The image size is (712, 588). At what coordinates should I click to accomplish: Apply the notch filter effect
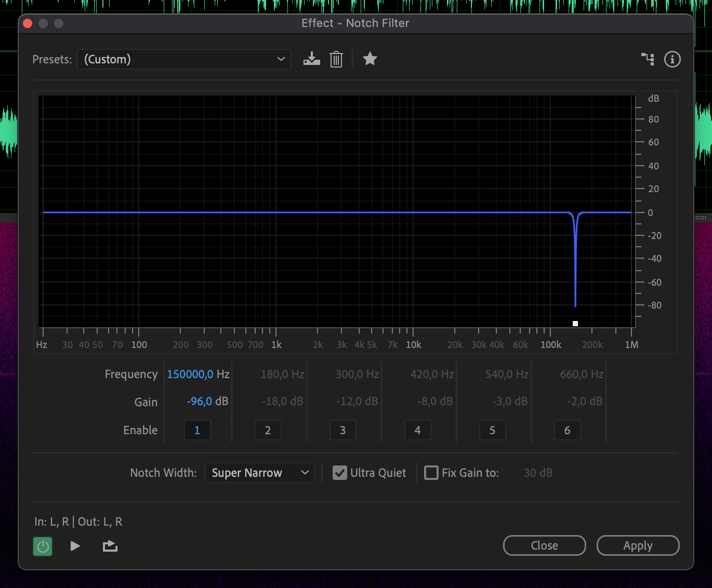[x=638, y=545]
